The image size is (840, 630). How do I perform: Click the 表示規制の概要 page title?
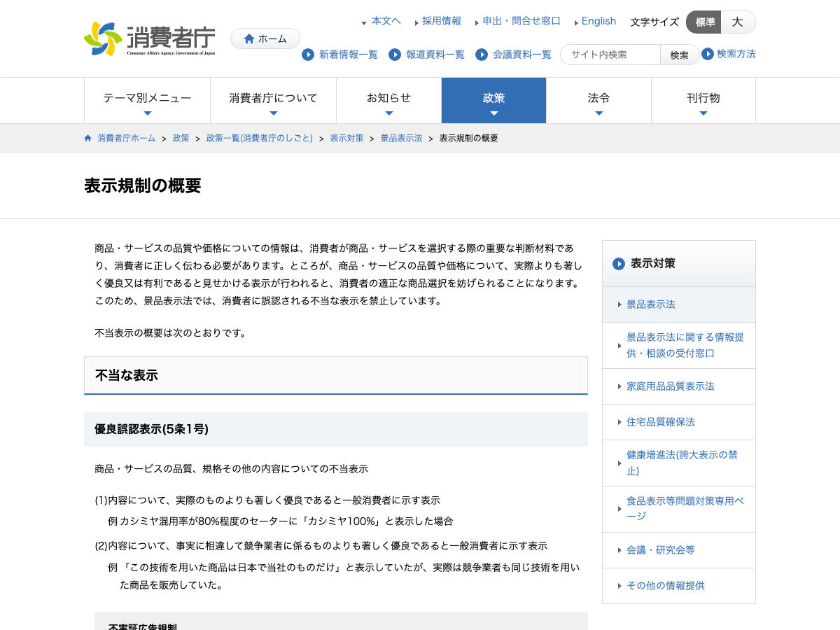point(143,185)
